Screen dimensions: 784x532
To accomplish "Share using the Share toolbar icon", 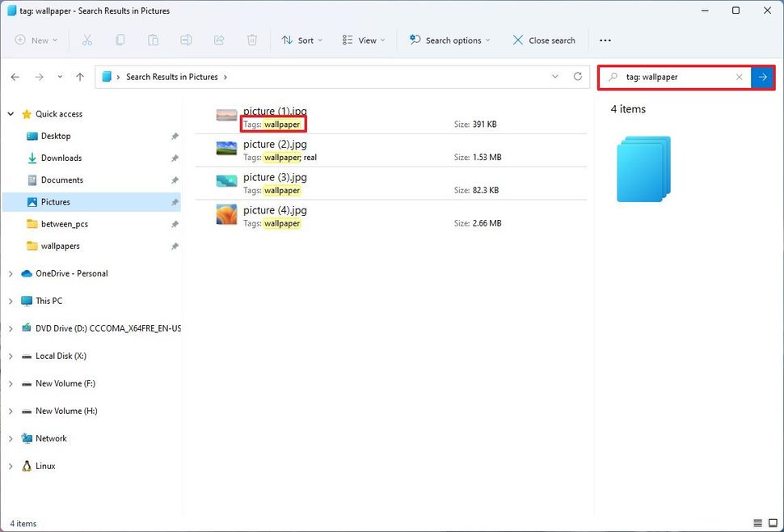I will pos(217,40).
